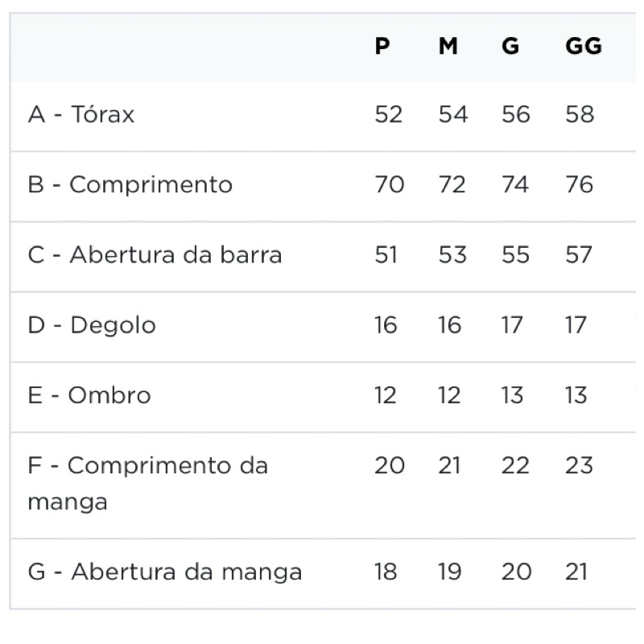The height and width of the screenshot is (644, 644).
Task: Click Abertura da barra value 57
Action: (580, 255)
